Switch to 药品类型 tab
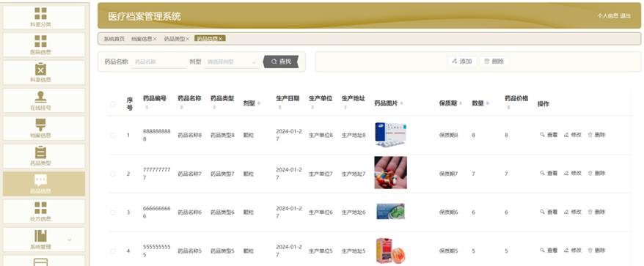 (175, 39)
